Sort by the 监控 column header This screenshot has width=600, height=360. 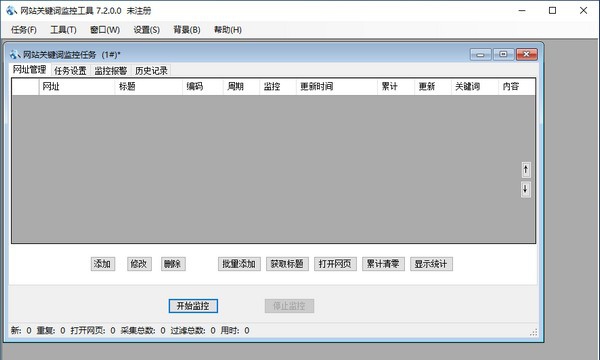[278, 86]
